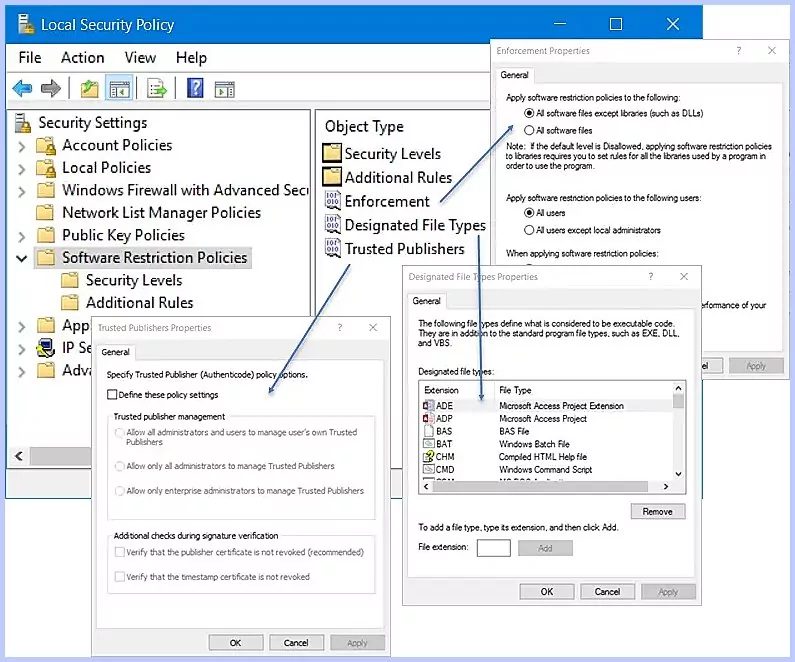Collapse the Software Restriction Policies node
This screenshot has width=795, height=662.
(21, 259)
